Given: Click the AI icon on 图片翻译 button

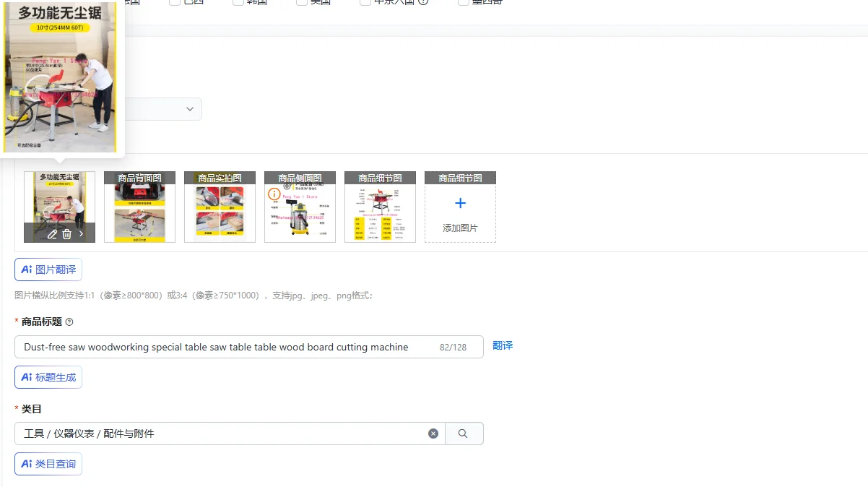Looking at the screenshot, I should tap(27, 270).
